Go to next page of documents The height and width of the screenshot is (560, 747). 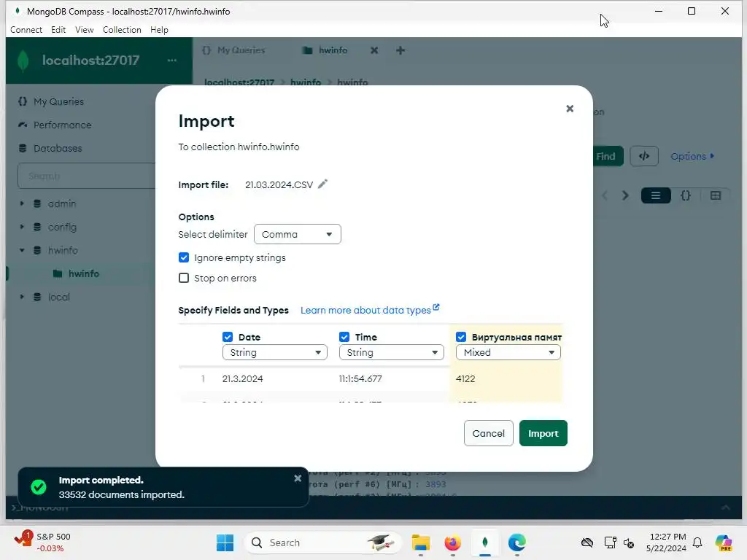coord(625,195)
